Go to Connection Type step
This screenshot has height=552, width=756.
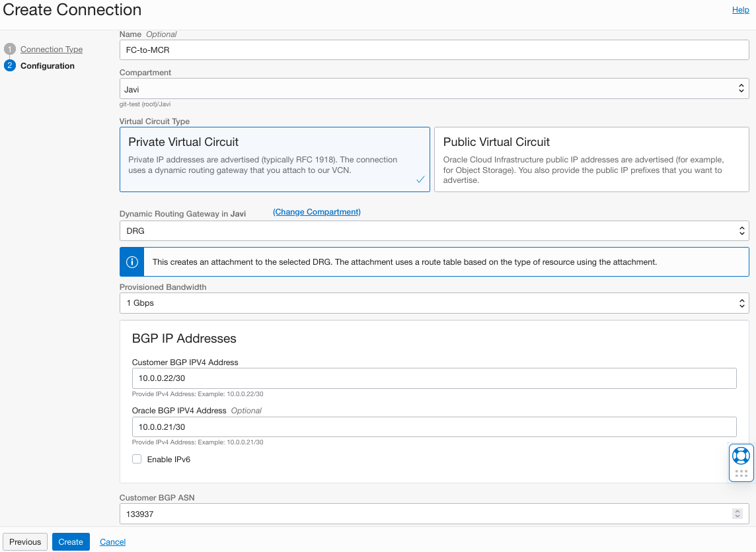coord(52,50)
